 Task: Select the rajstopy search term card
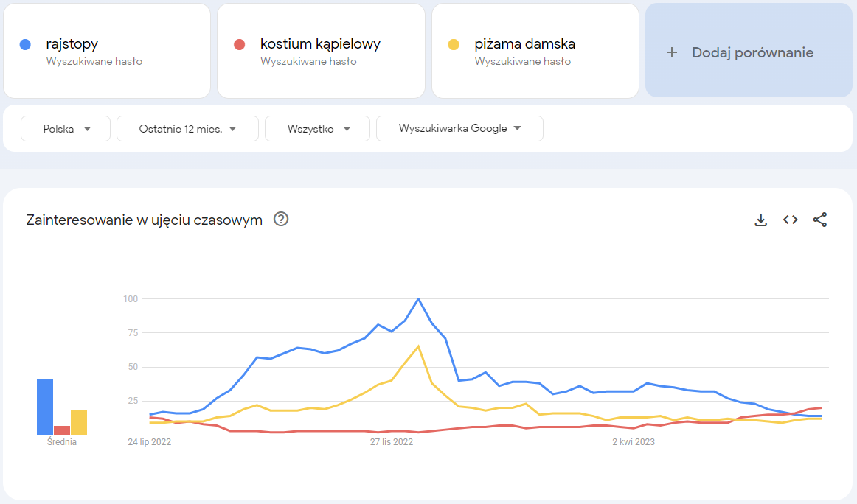click(107, 51)
